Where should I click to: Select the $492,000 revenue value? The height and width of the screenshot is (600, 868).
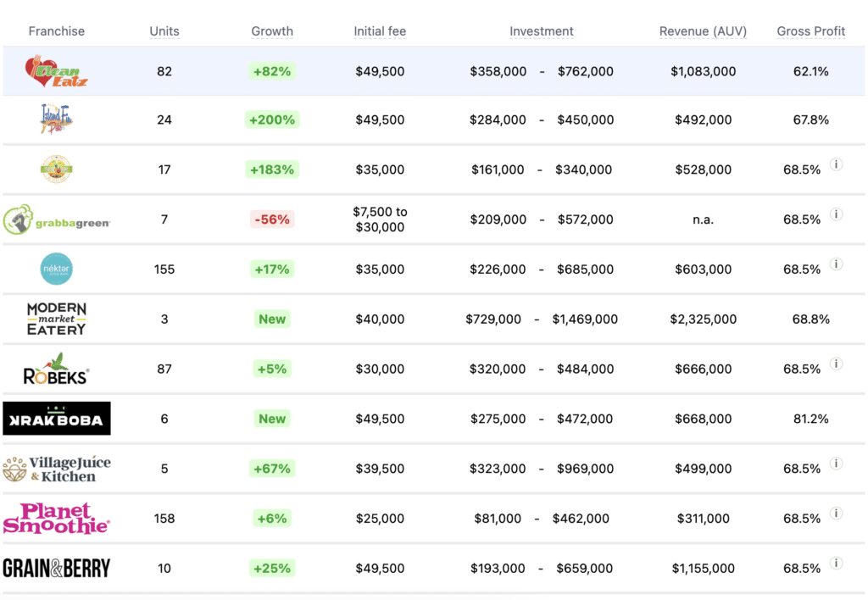click(x=703, y=119)
